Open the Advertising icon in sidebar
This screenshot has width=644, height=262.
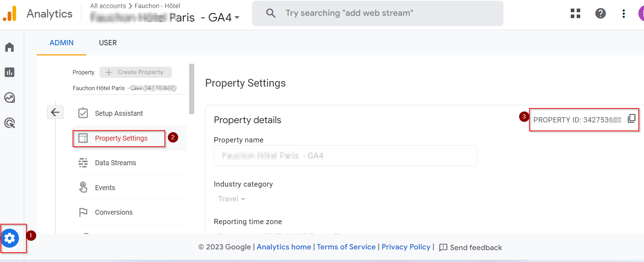(9, 123)
